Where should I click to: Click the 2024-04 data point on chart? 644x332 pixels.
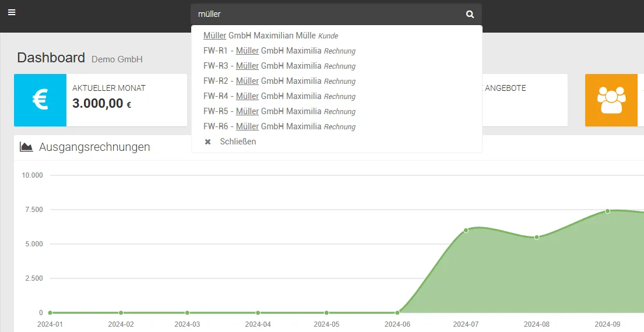click(258, 313)
